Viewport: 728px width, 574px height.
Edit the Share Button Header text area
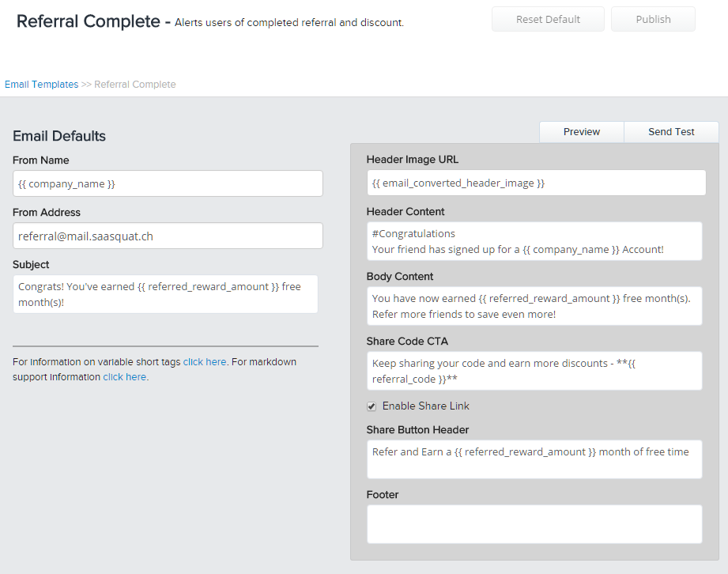tap(534, 459)
